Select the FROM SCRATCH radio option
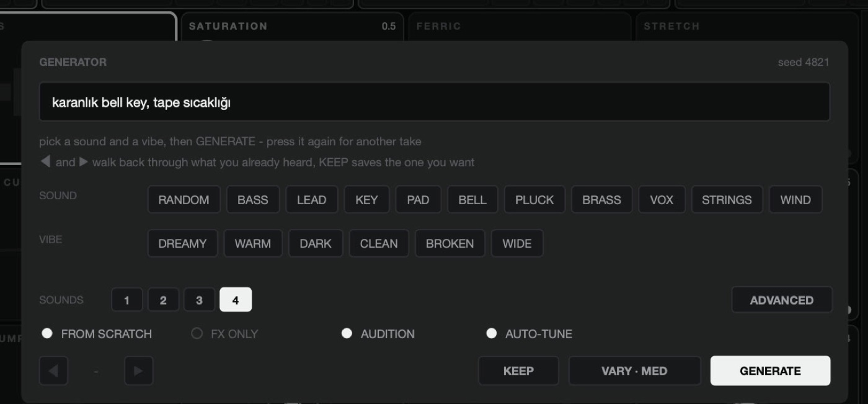The height and width of the screenshot is (404, 868). click(x=96, y=334)
